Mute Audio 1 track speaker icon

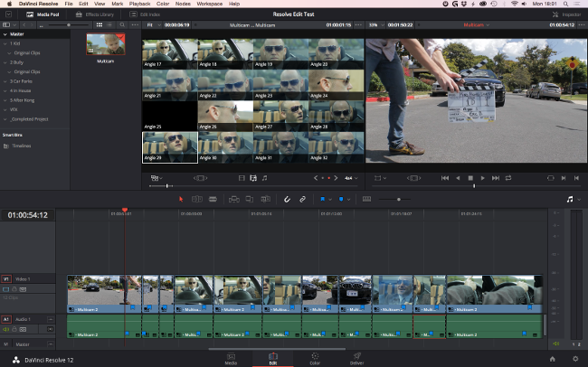5,329
